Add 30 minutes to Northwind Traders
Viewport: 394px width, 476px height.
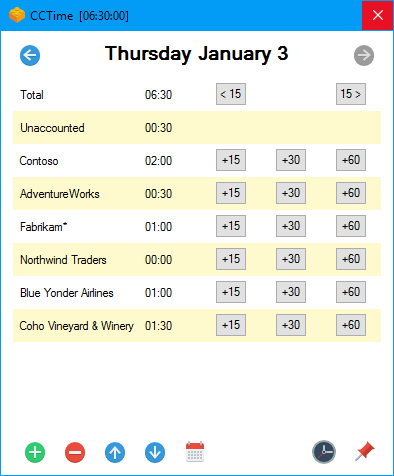point(291,259)
